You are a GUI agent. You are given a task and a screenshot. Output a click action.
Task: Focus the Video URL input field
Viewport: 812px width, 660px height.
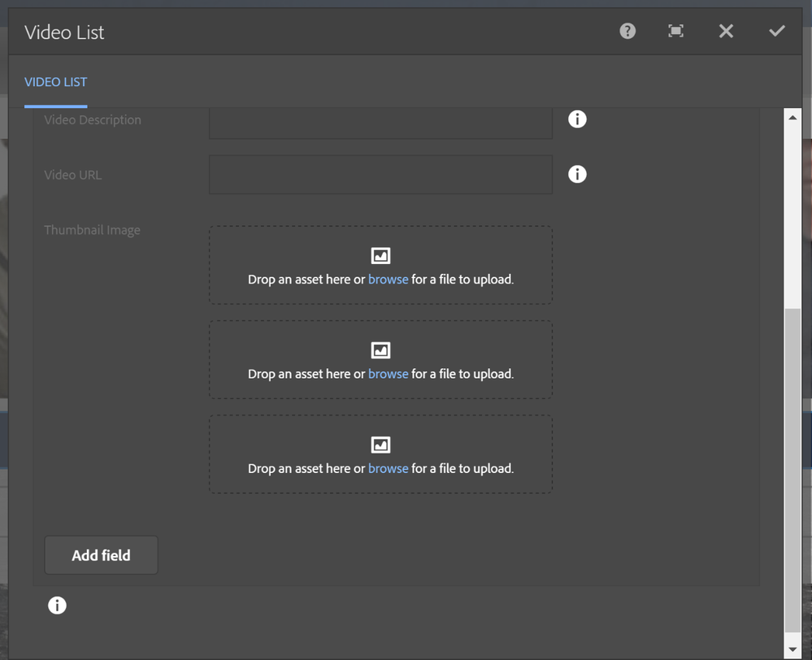pyautogui.click(x=380, y=175)
